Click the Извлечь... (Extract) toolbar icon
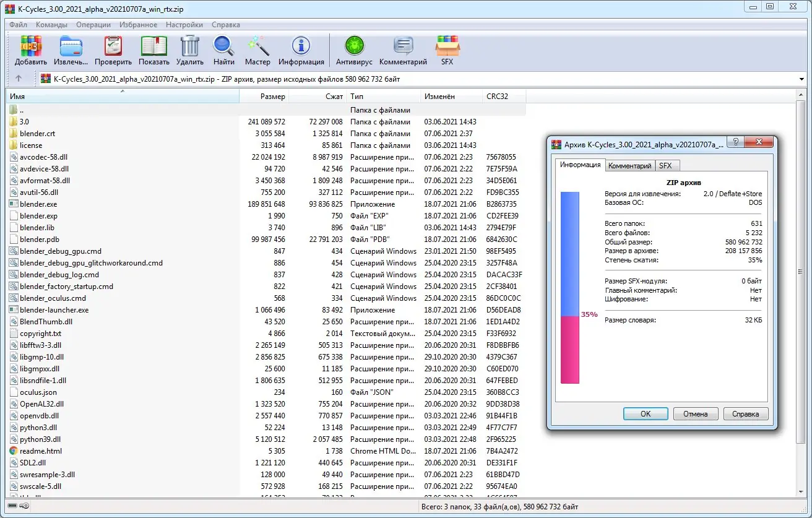The width and height of the screenshot is (812, 518). 71,46
